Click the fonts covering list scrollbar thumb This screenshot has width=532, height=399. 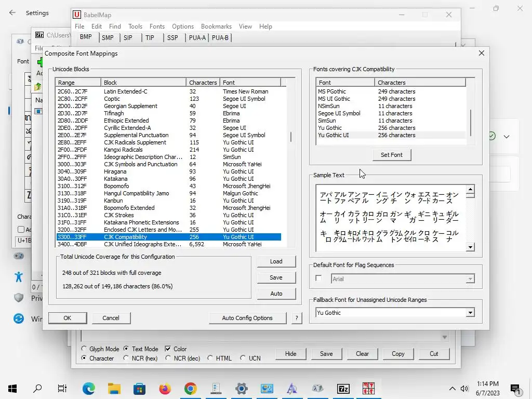pyautogui.click(x=471, y=123)
